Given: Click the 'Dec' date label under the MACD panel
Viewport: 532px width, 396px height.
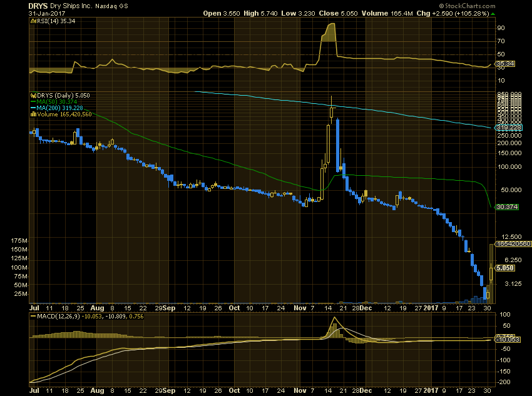Looking at the screenshot, I should pyautogui.click(x=366, y=390).
